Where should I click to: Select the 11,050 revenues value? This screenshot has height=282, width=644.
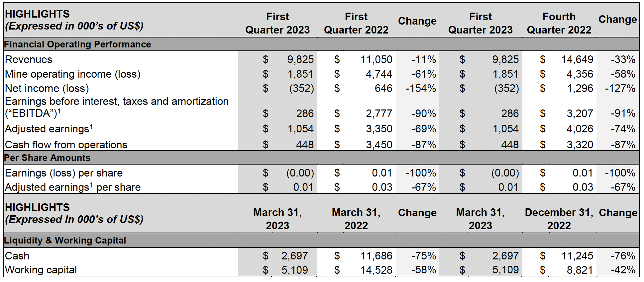point(376,60)
